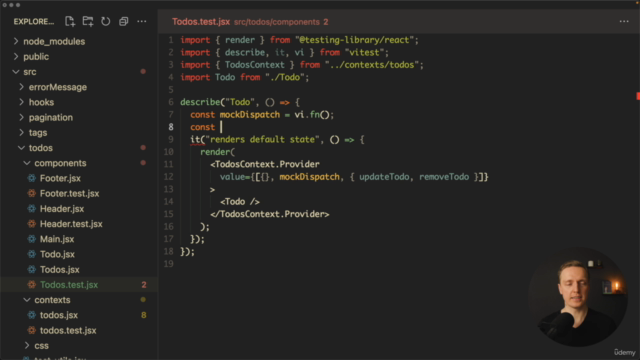Open Explorer's more actions ellipsis menu

point(142,21)
